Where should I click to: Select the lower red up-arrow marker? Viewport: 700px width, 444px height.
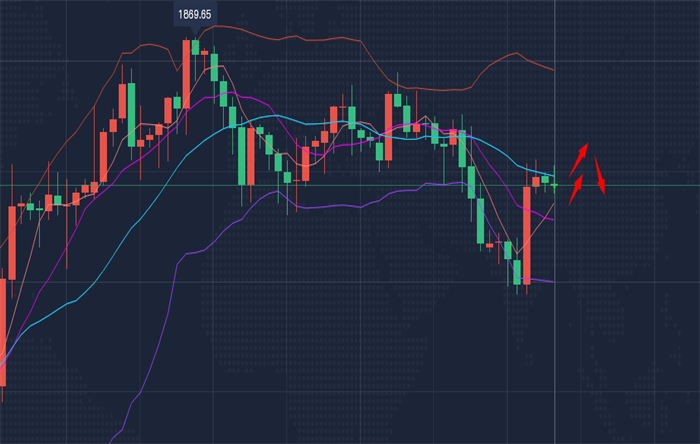pyautogui.click(x=575, y=190)
